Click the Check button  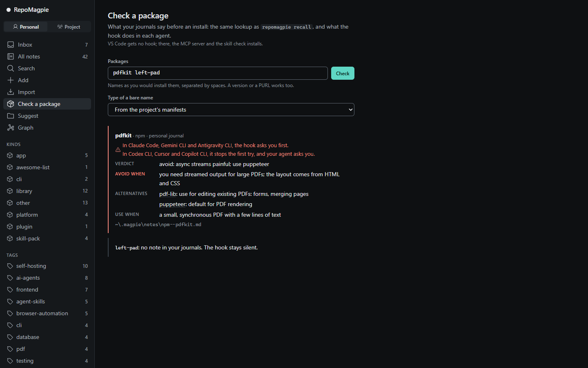coord(343,73)
